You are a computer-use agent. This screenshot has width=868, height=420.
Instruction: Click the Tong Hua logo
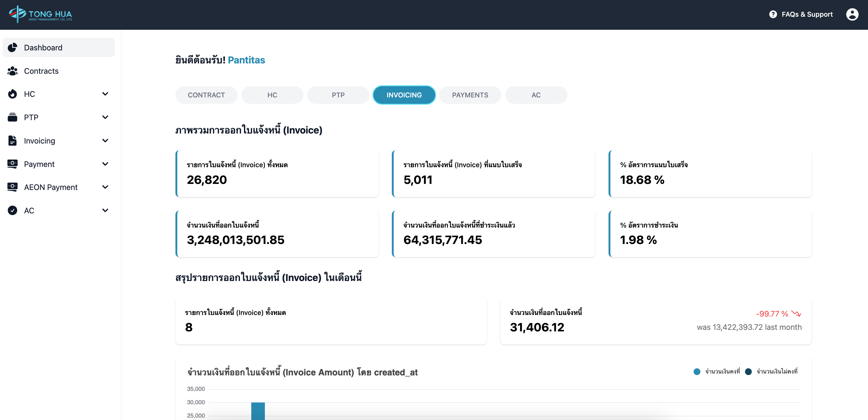click(x=40, y=15)
